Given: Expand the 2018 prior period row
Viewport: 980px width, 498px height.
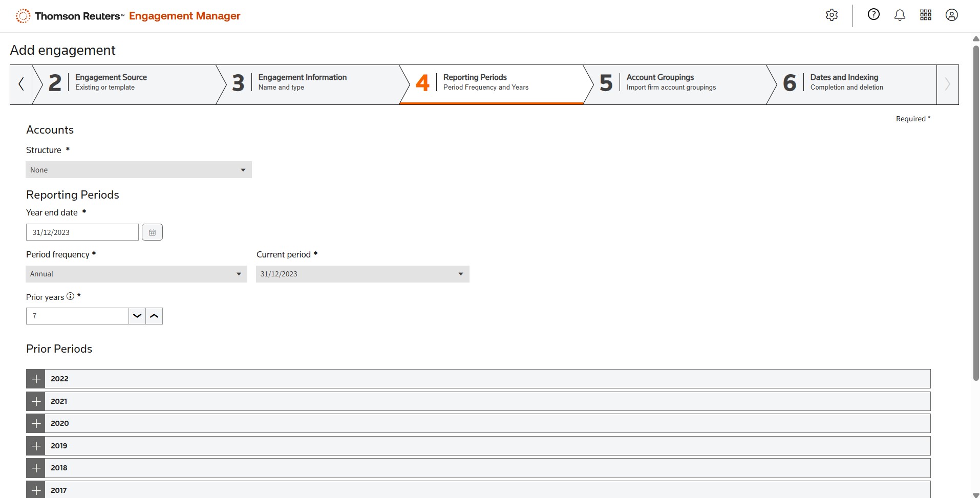Looking at the screenshot, I should (x=36, y=468).
